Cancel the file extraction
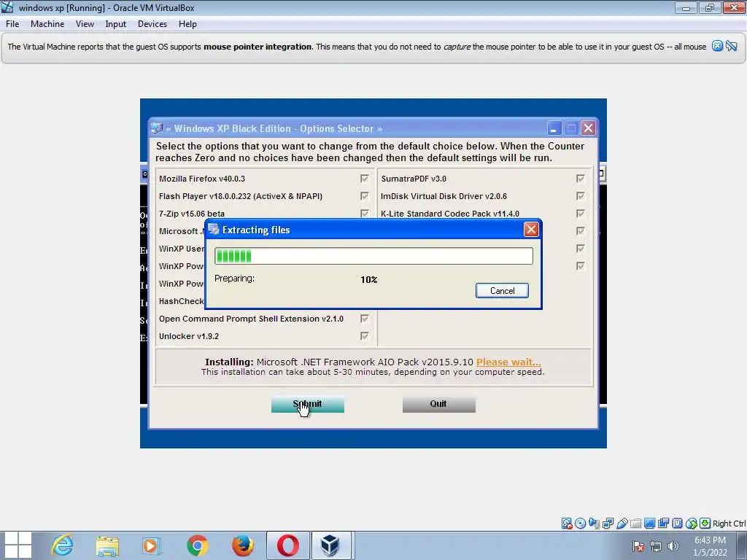The image size is (747, 560). click(502, 290)
